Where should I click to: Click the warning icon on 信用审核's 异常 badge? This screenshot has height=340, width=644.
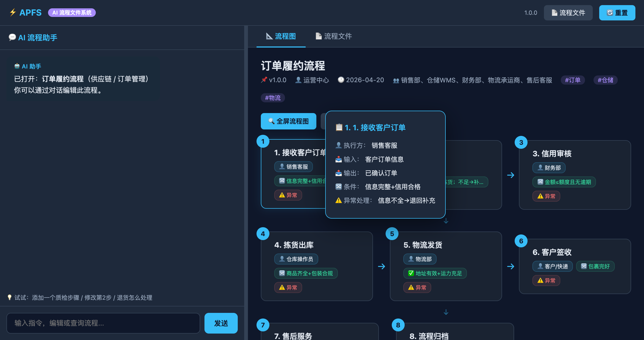[x=540, y=196]
